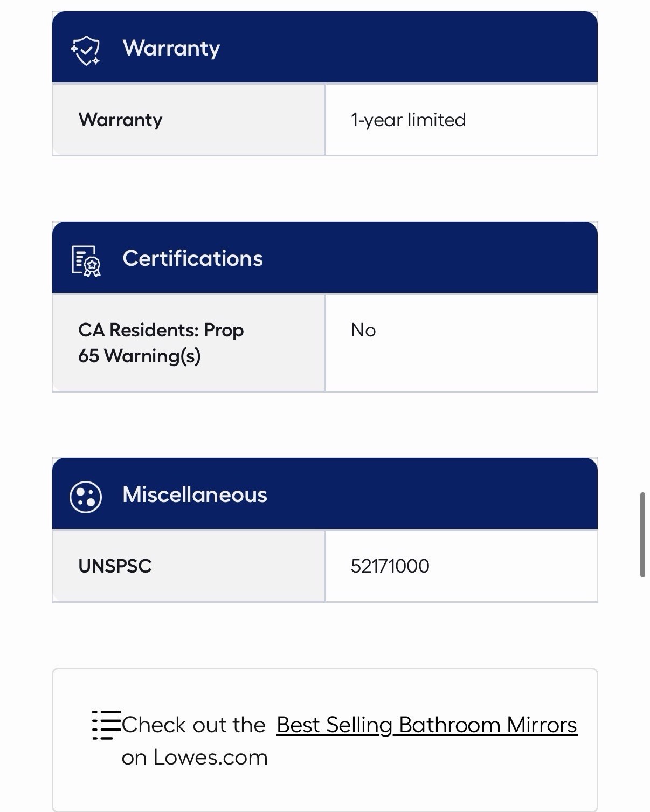Image resolution: width=650 pixels, height=812 pixels.
Task: Select the Prop 65 value No
Action: [363, 330]
